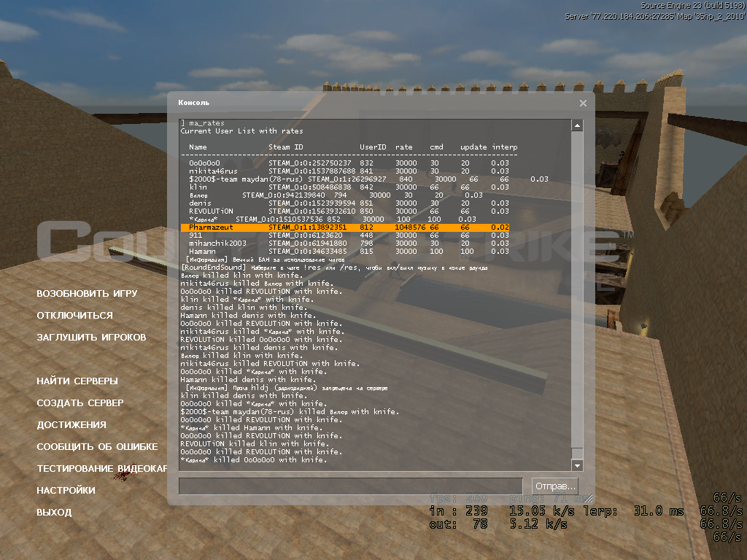Click the Отправ... submit button

555,486
